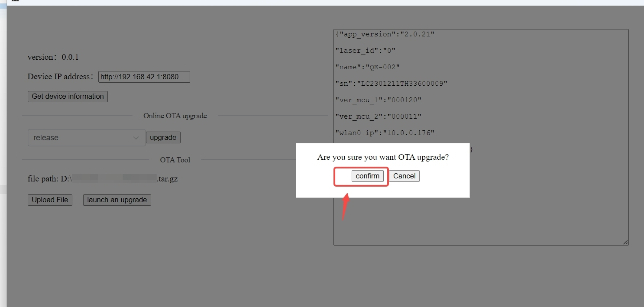Image resolution: width=644 pixels, height=307 pixels.
Task: Click the app_version line in output box
Action: [385, 34]
